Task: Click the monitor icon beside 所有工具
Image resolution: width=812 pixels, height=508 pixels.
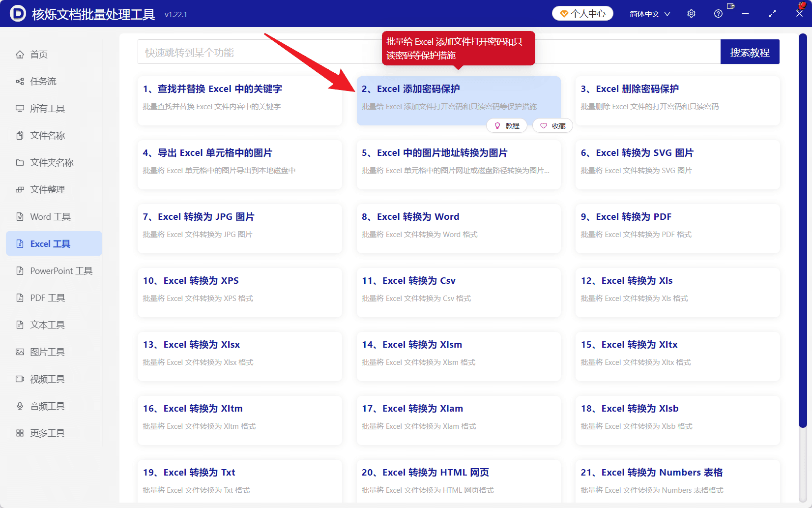Action: coord(20,109)
